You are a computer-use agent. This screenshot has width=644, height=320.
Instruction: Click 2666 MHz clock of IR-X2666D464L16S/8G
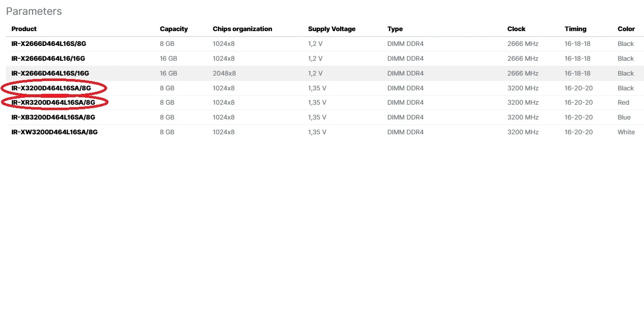[x=523, y=43]
